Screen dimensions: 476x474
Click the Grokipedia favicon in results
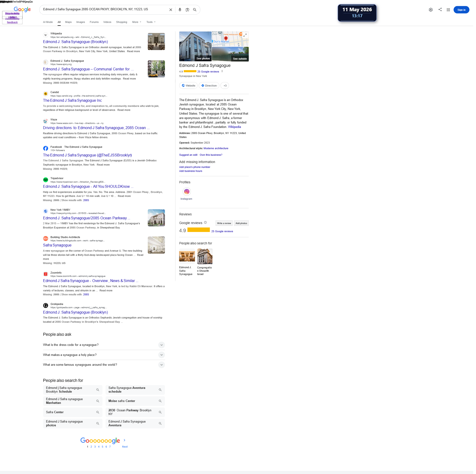coord(46,307)
